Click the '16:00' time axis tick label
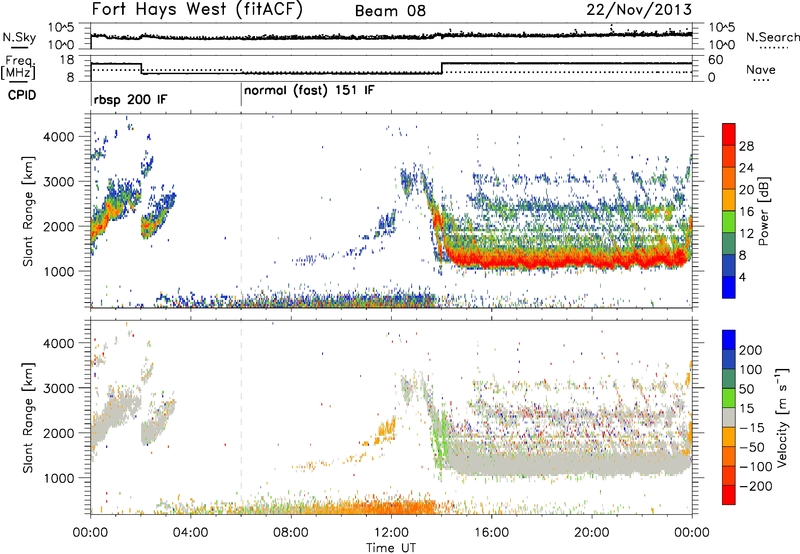The height and width of the screenshot is (554, 800). [x=491, y=533]
